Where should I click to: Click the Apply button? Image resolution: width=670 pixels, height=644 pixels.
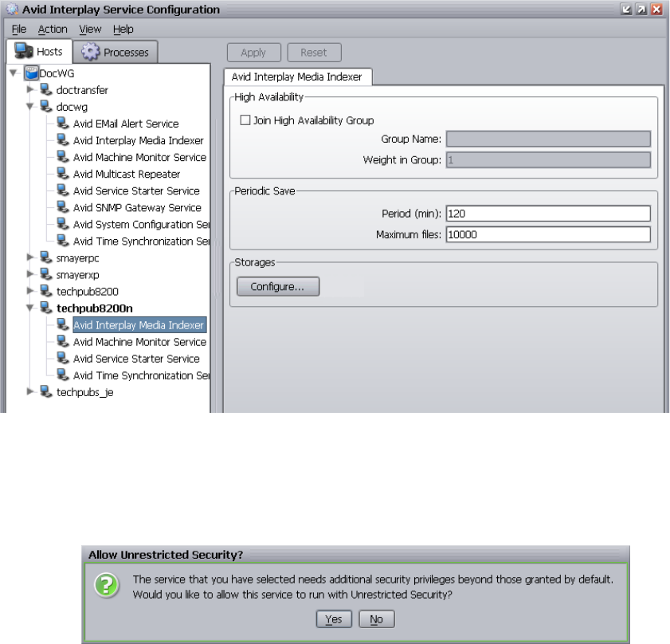[x=253, y=52]
